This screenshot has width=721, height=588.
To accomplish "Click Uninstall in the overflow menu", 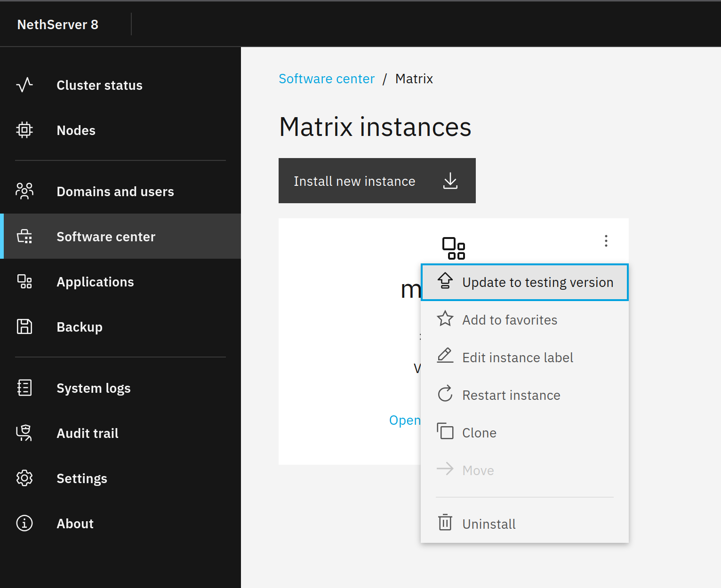I will point(489,524).
